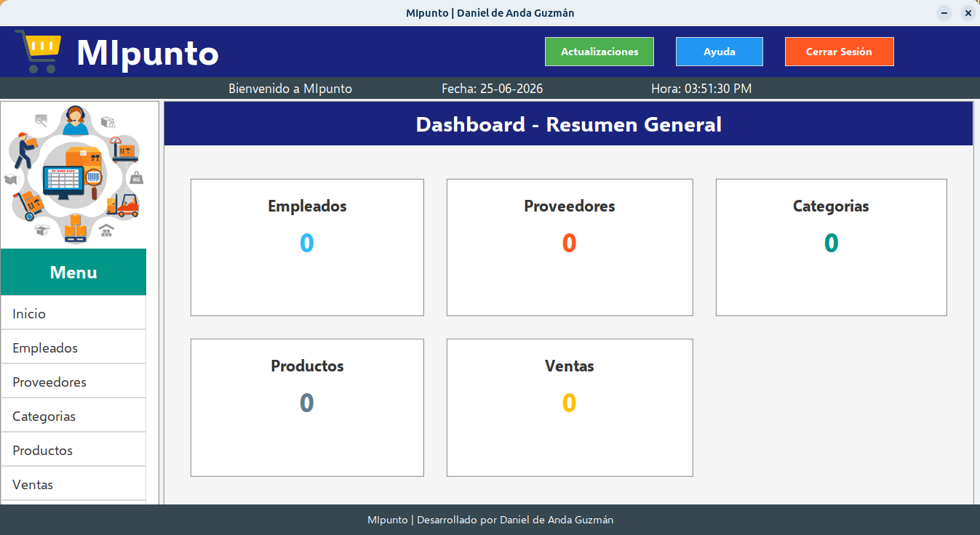Click the orange Proveedores count value
The width and height of the screenshot is (980, 535).
point(570,243)
